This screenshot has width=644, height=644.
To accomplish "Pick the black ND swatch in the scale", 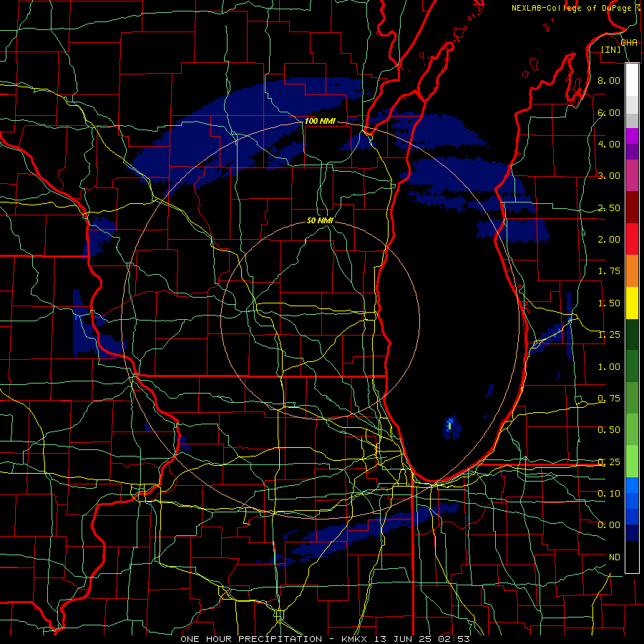I will tap(632, 557).
